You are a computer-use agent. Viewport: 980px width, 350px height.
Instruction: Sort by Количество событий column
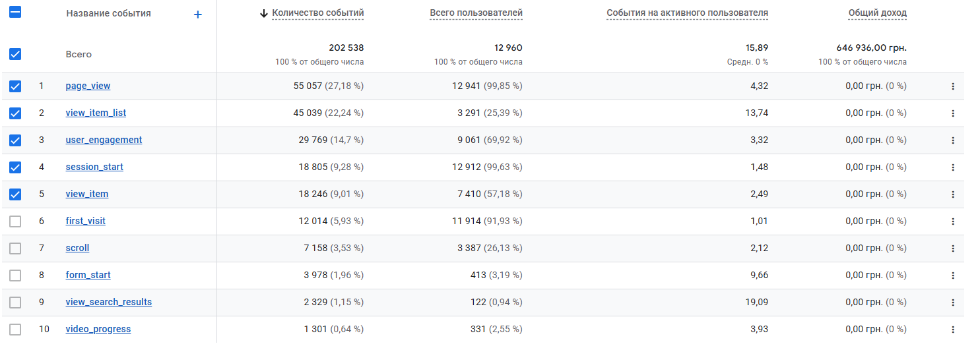(317, 13)
